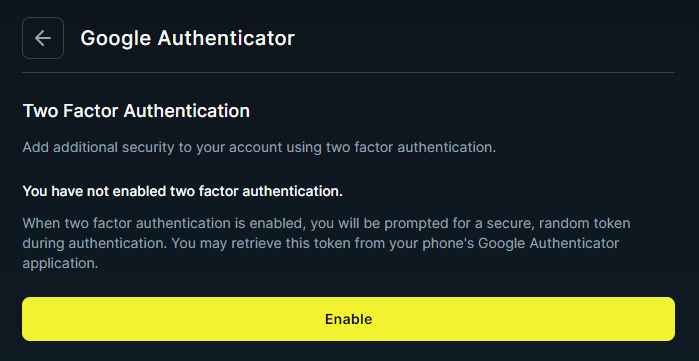The width and height of the screenshot is (699, 361).
Task: Click the yellow Enable button
Action: (x=348, y=319)
